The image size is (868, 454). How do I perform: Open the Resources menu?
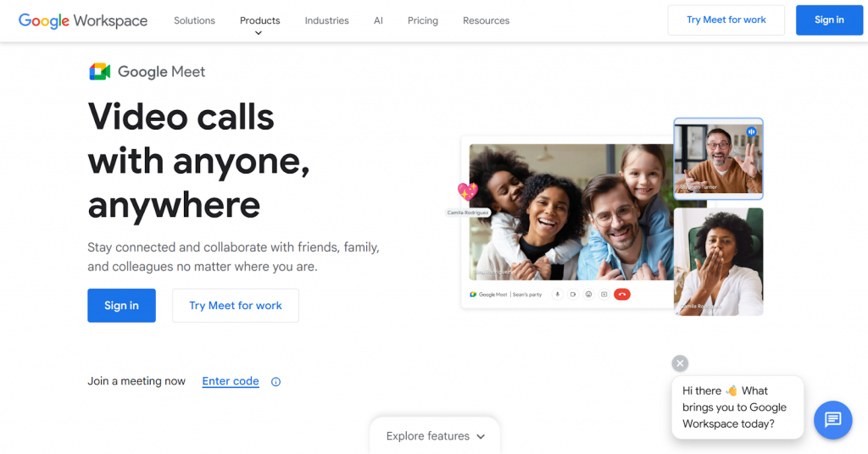(x=486, y=20)
